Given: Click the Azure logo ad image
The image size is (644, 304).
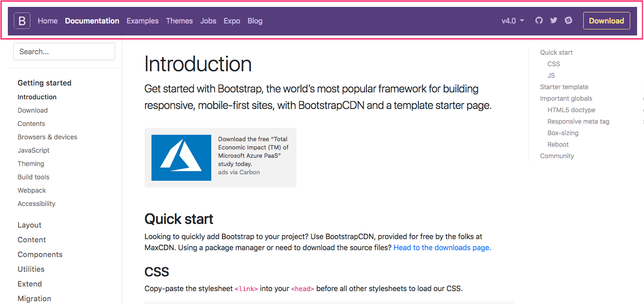Looking at the screenshot, I should 181,158.
